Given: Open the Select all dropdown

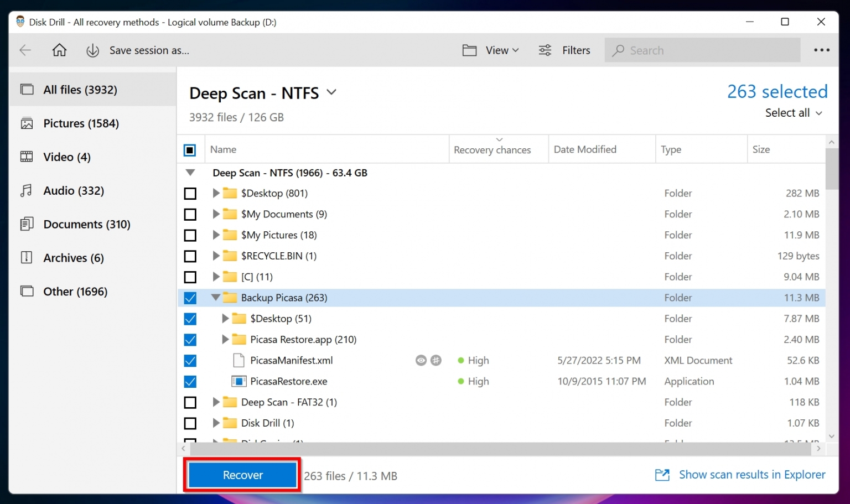Looking at the screenshot, I should click(x=794, y=113).
